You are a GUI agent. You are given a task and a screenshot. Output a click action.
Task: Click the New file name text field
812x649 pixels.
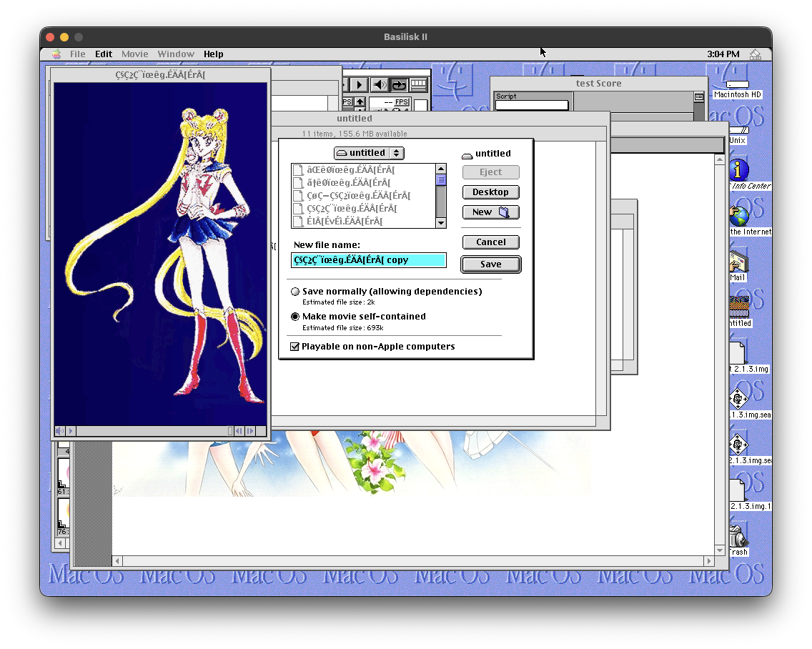click(x=368, y=260)
